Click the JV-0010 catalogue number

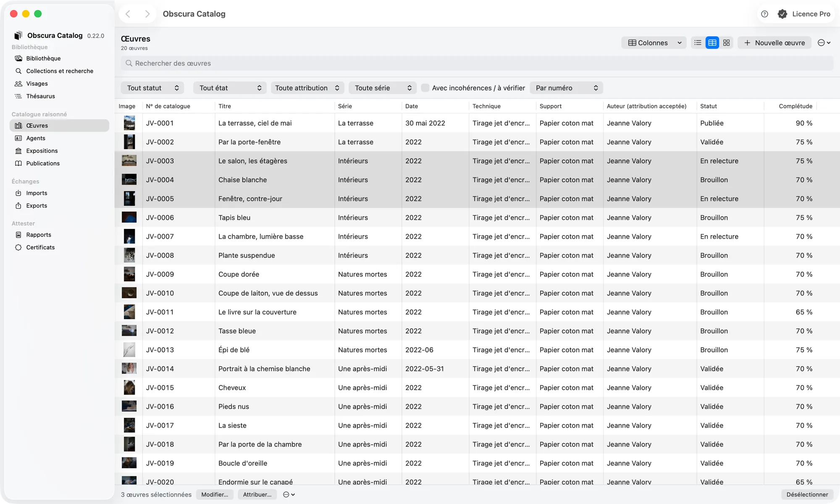point(160,293)
